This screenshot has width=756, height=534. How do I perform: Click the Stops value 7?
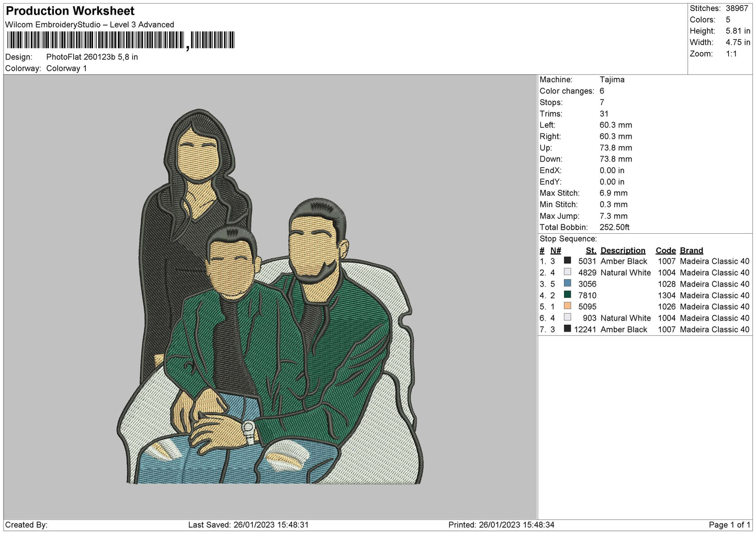pos(602,103)
